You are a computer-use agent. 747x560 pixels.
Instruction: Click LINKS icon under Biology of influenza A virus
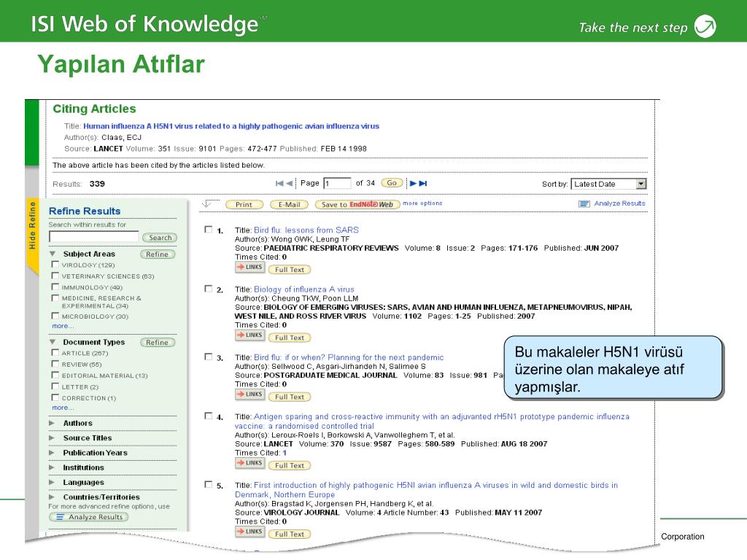point(249,335)
